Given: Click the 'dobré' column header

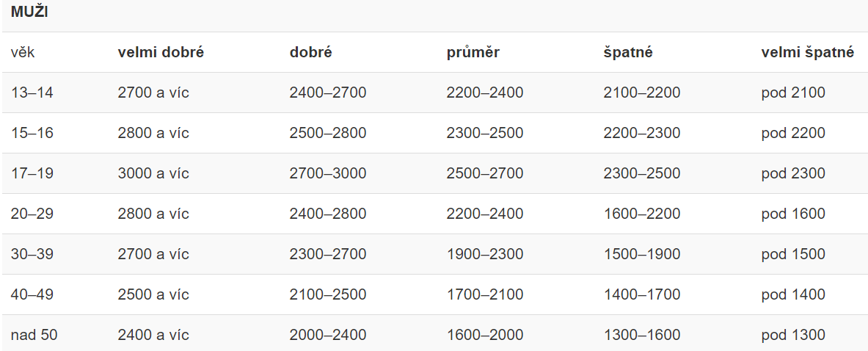Looking at the screenshot, I should [x=310, y=53].
